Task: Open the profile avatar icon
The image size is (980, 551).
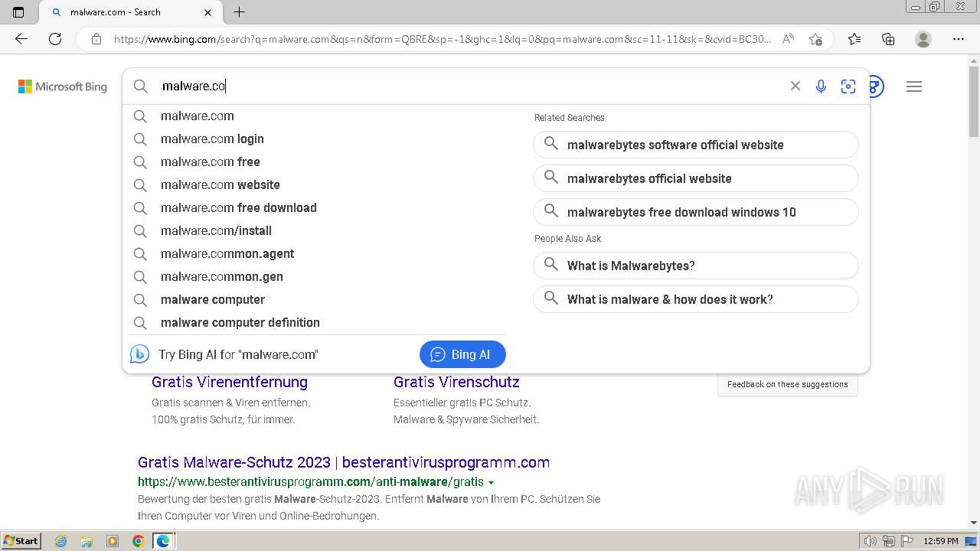Action: [x=923, y=39]
